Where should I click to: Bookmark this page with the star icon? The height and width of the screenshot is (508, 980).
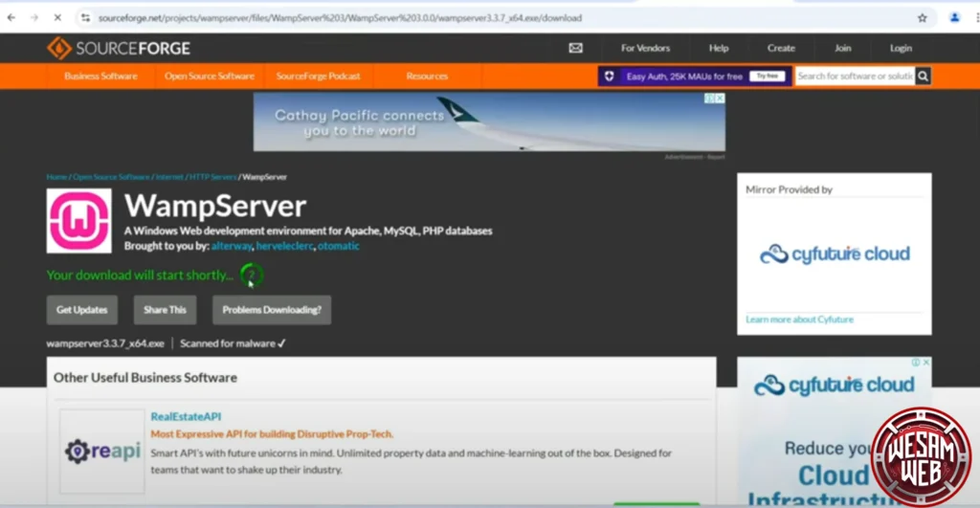922,17
